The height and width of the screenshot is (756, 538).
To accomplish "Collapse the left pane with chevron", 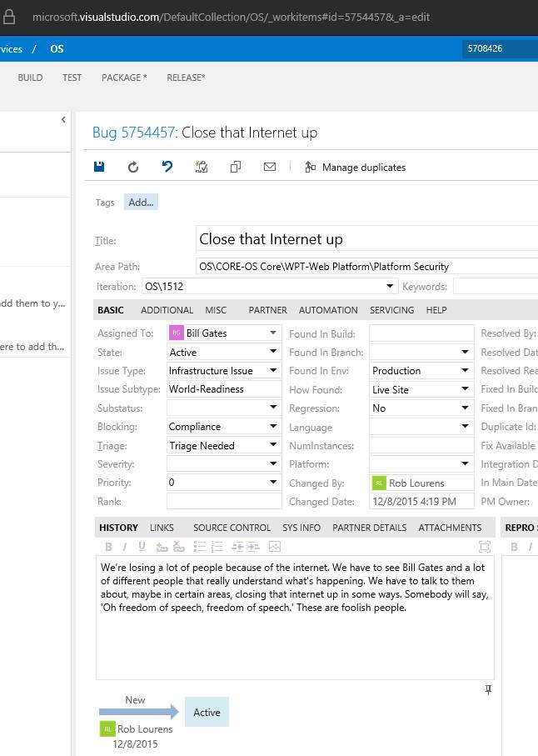I will point(63,119).
